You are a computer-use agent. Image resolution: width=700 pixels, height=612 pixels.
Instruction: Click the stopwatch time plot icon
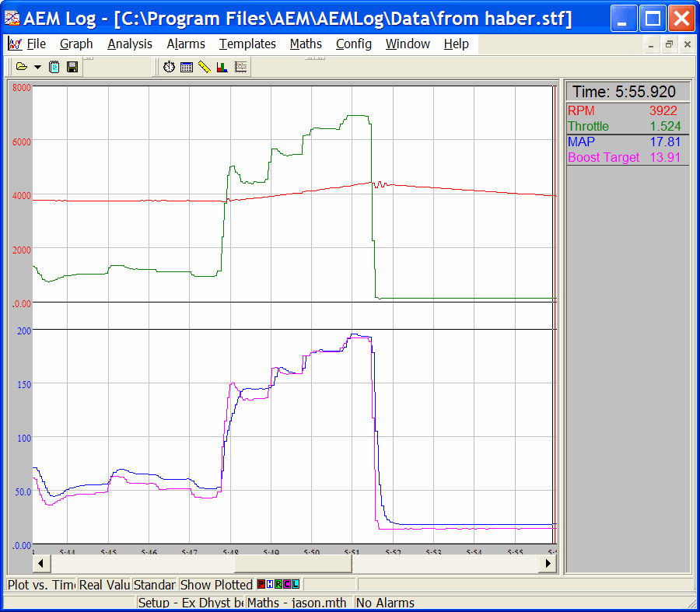pos(169,68)
